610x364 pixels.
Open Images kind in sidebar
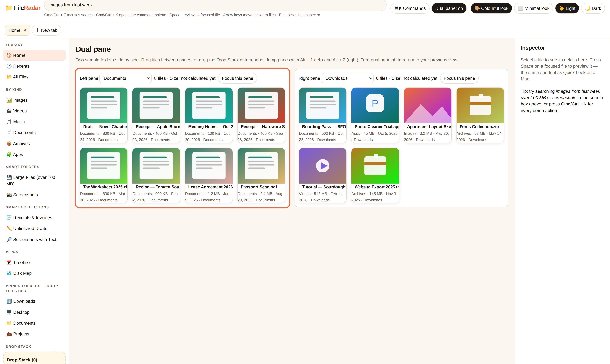click(x=34, y=100)
